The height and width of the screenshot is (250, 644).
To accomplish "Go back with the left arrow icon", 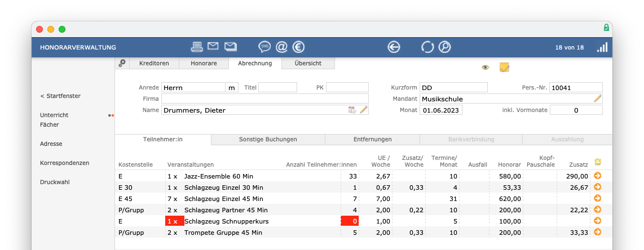I will (394, 47).
